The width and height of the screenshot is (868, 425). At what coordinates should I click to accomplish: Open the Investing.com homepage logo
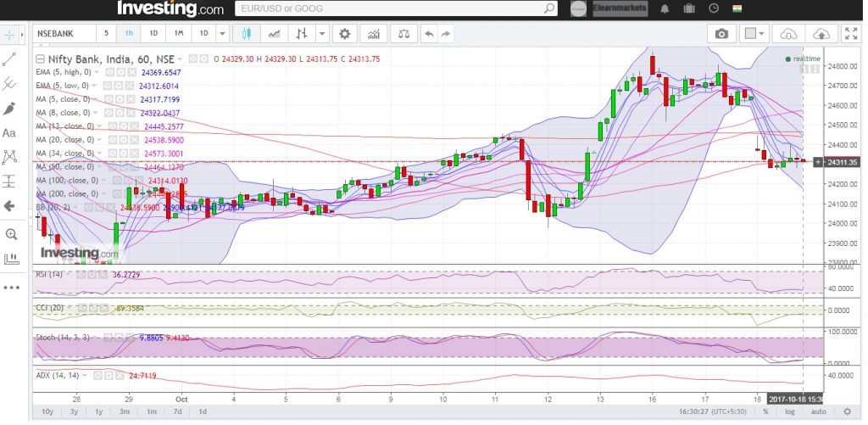(170, 8)
